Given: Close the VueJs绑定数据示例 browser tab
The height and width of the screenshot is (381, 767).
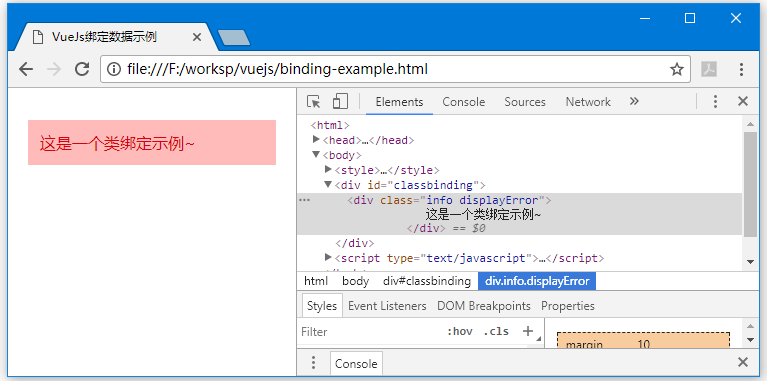Looking at the screenshot, I should (x=197, y=37).
